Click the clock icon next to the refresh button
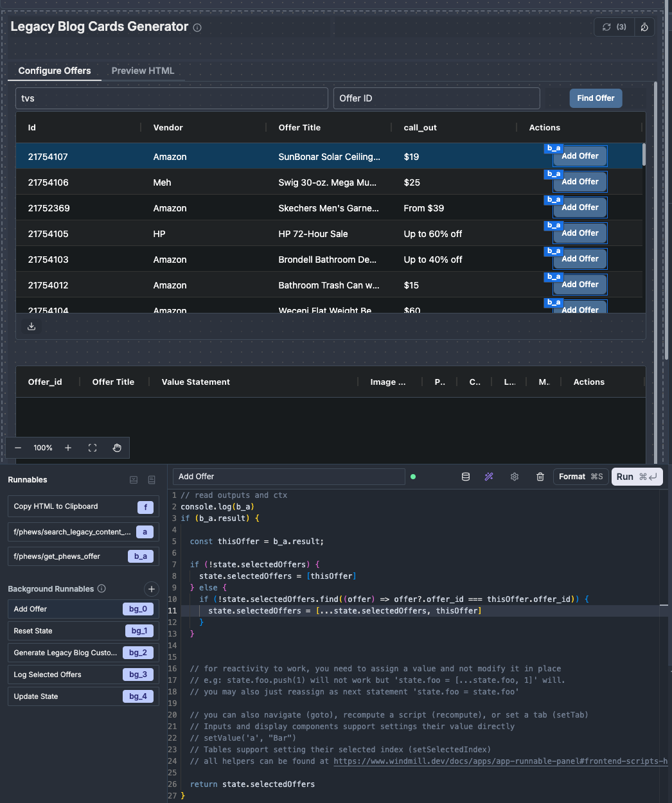 [644, 27]
